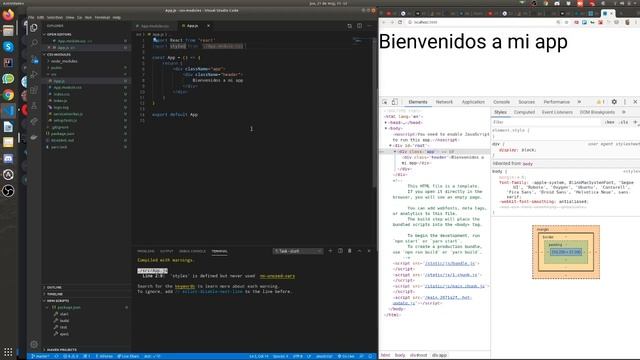Viewport: 640px width, 360px height.
Task: Create a new terminal with plus icon
Action: click(x=330, y=251)
